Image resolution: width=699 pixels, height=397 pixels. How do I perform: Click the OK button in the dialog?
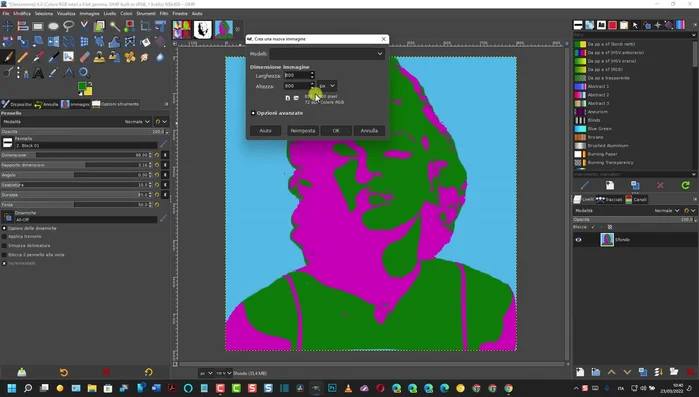click(x=336, y=131)
